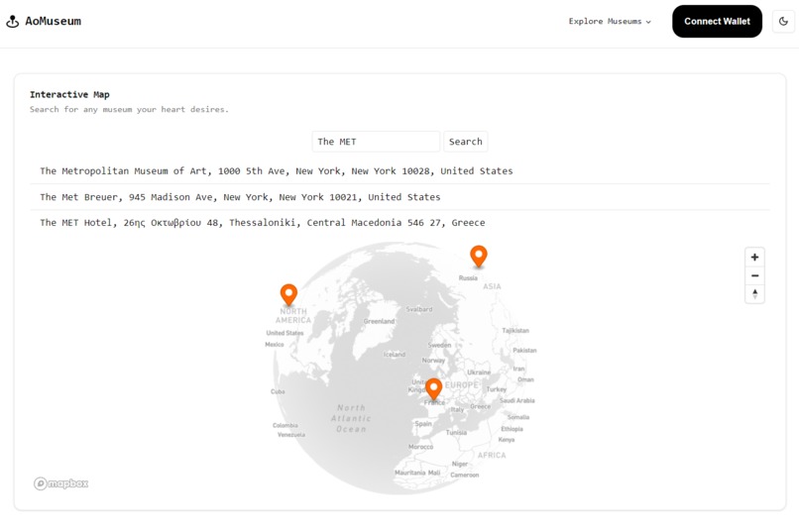This screenshot has height=532, width=799.
Task: Select The Metropolitan Museum of Art result
Action: coord(400,171)
